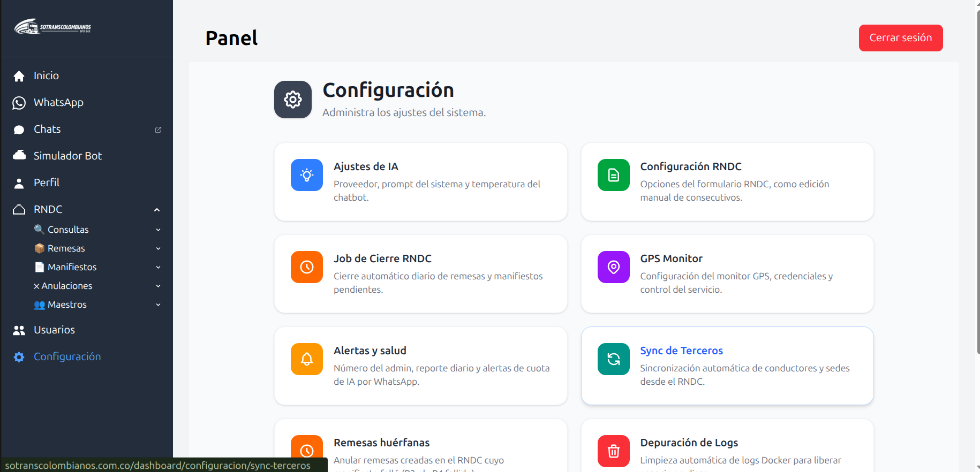Open the GPS Monitor card title

click(671, 258)
